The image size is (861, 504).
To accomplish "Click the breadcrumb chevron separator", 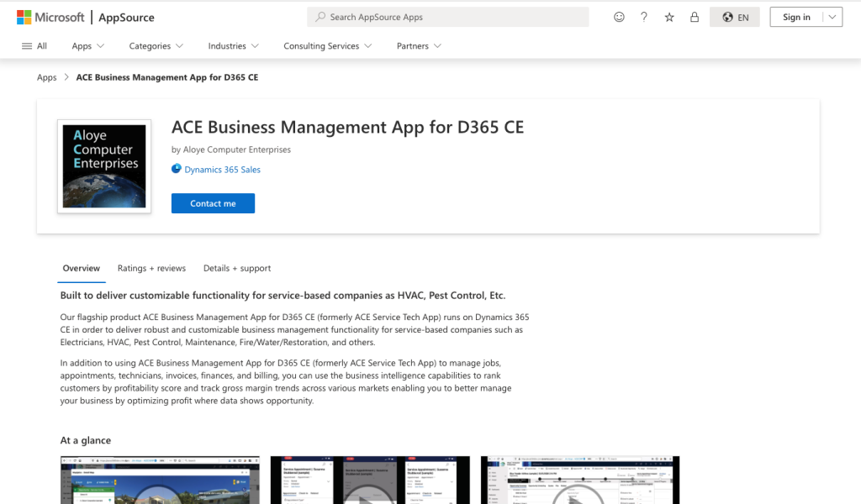I will coord(66,77).
